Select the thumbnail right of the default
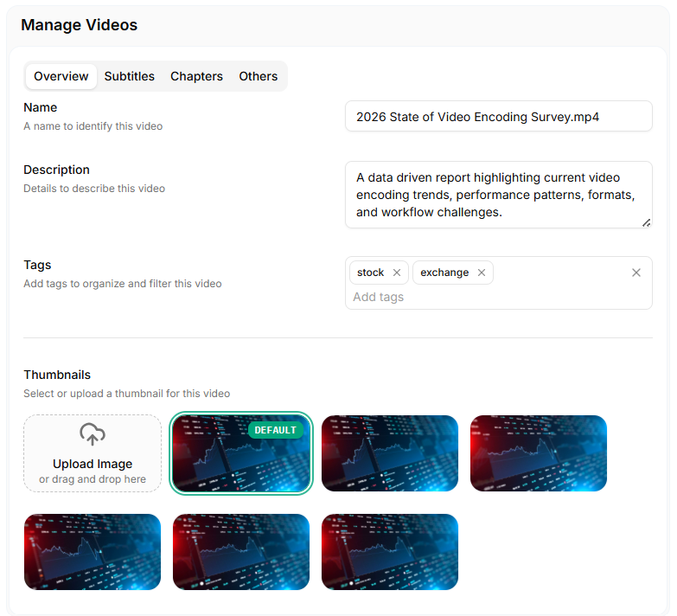This screenshot has width=677, height=616. pyautogui.click(x=390, y=453)
